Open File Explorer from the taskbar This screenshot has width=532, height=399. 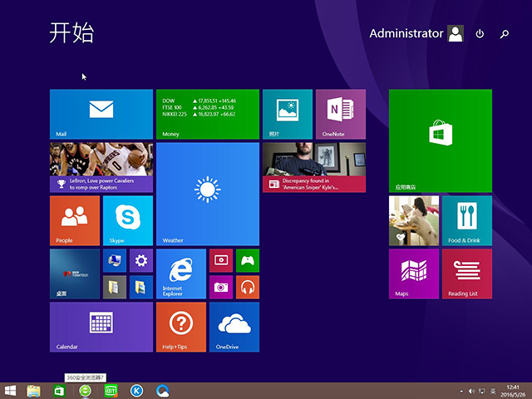33,391
